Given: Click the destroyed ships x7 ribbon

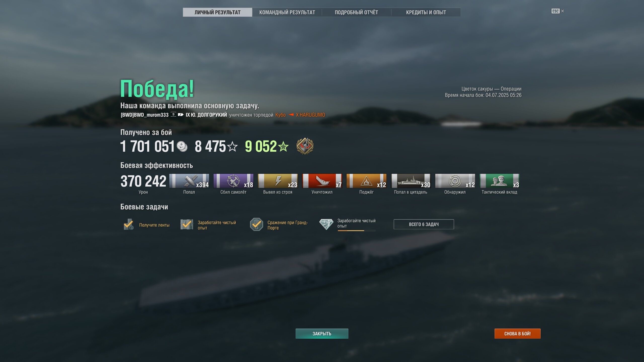Looking at the screenshot, I should pyautogui.click(x=322, y=181).
